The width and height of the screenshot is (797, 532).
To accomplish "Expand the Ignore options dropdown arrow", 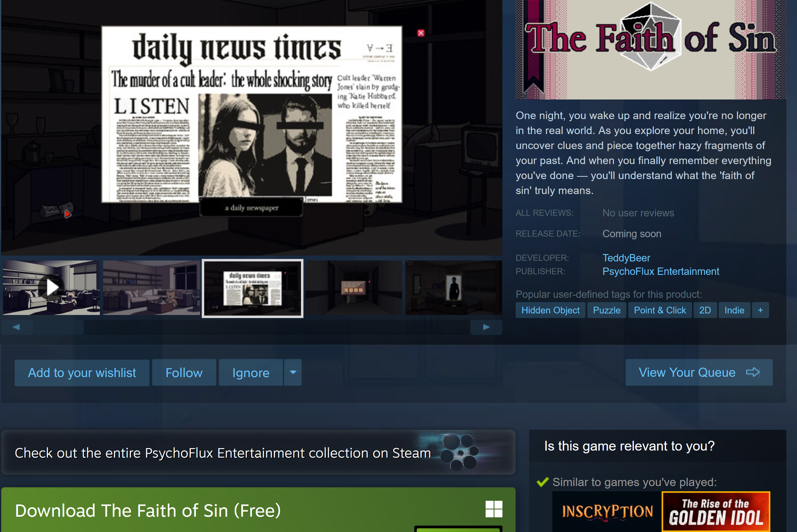I will coord(293,372).
